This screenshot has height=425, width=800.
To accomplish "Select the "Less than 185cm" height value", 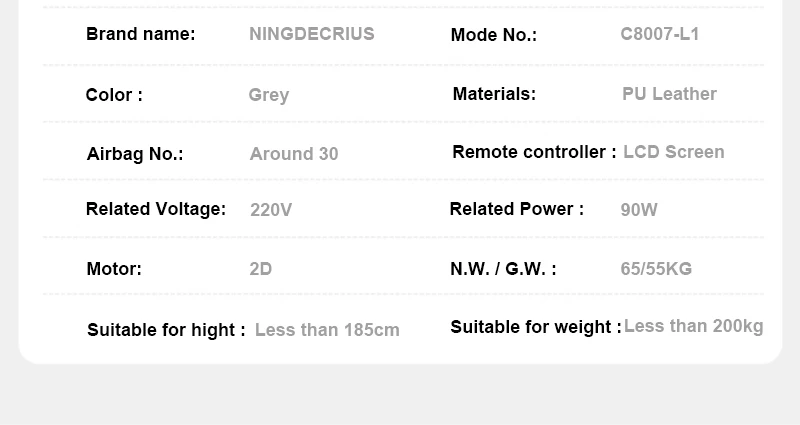I will point(327,330).
